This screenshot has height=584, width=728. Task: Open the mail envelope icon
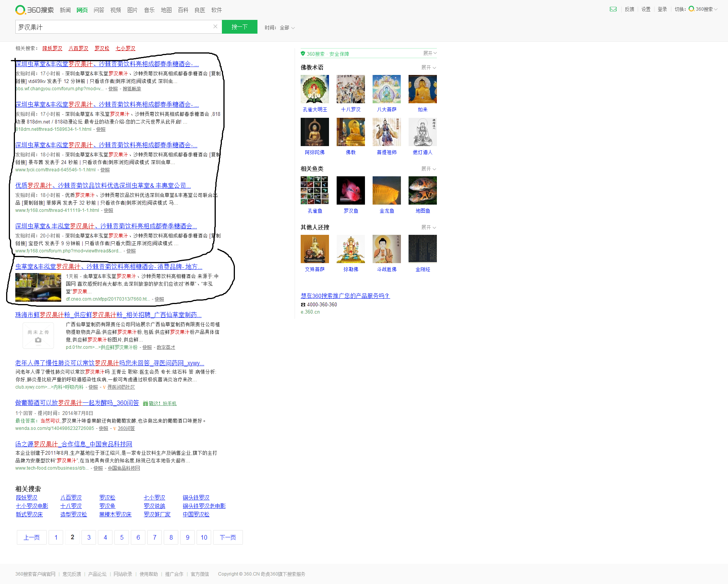coord(613,9)
